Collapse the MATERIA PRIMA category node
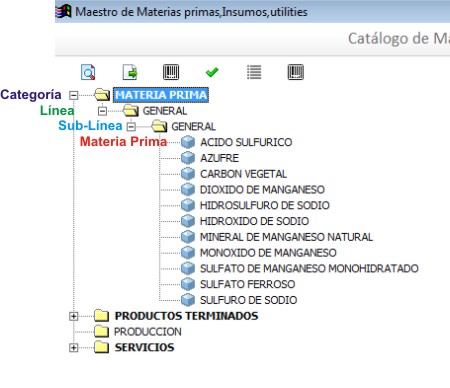Image resolution: width=450 pixels, height=388 pixels. 73,95
